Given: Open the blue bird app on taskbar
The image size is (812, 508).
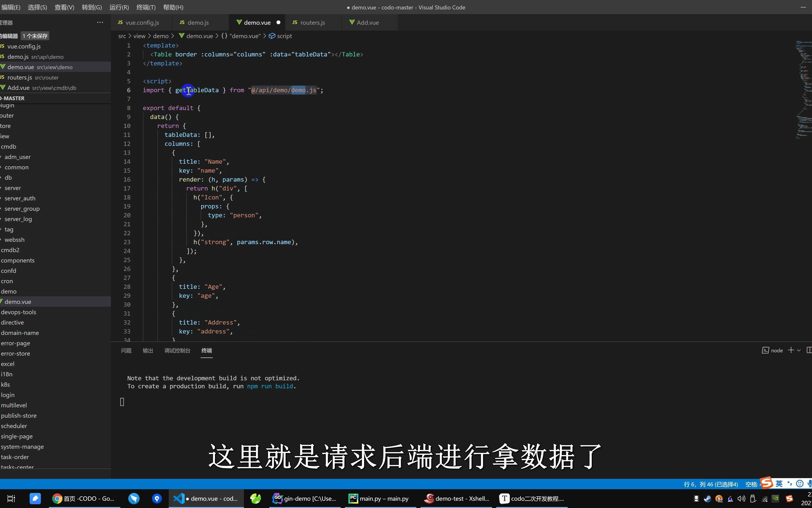Looking at the screenshot, I should (x=134, y=499).
